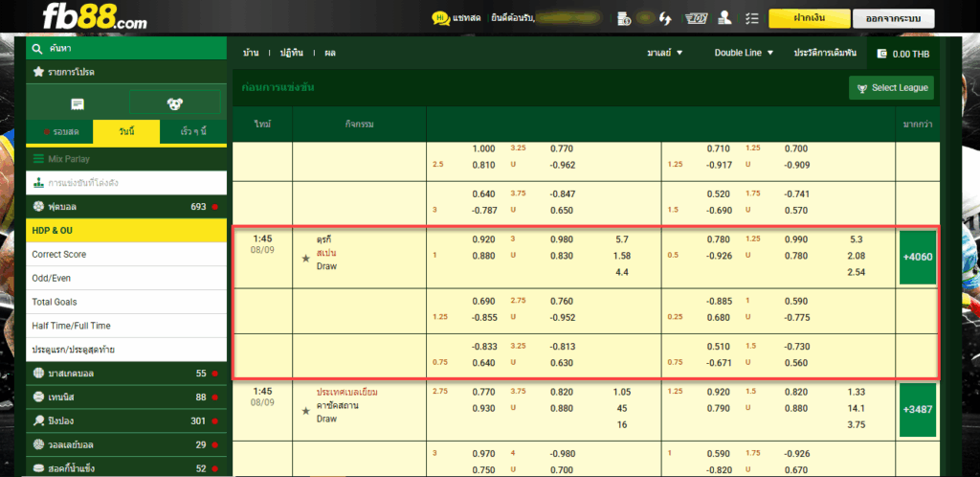980x477 pixels.
Task: Select Total Goals bet type
Action: coord(126,302)
